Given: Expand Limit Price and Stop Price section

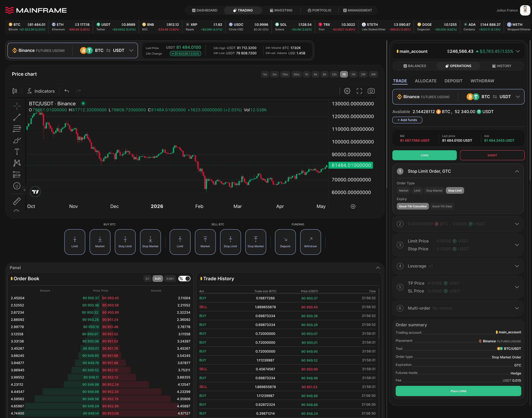Looking at the screenshot, I should point(517,245).
